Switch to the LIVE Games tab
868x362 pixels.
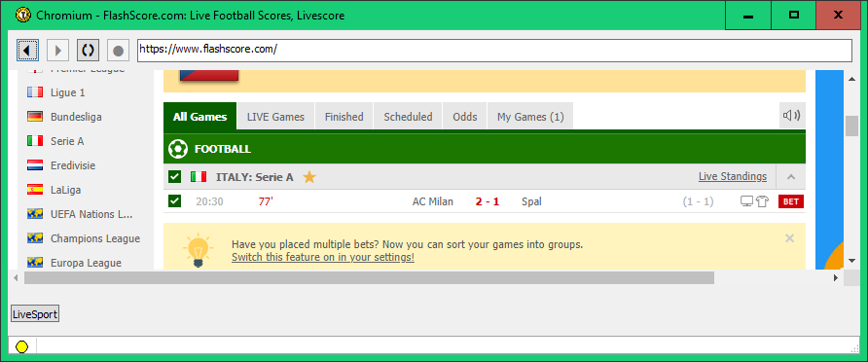(x=275, y=116)
